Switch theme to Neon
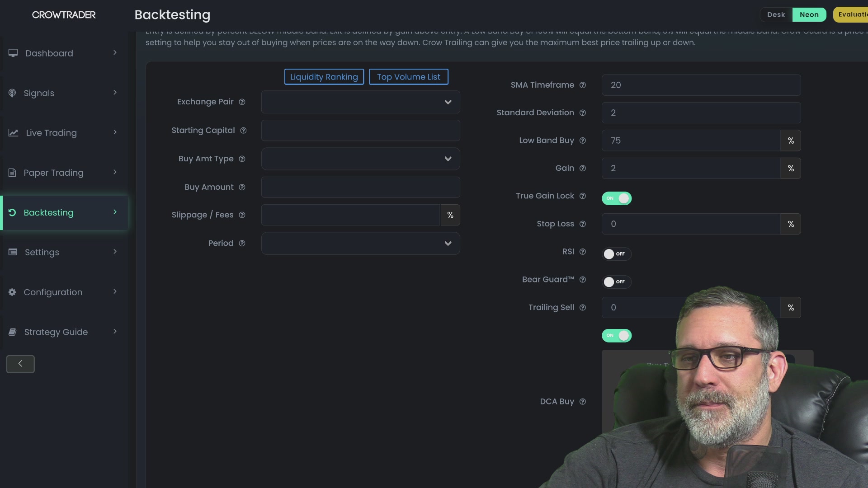The width and height of the screenshot is (868, 488). click(x=809, y=14)
